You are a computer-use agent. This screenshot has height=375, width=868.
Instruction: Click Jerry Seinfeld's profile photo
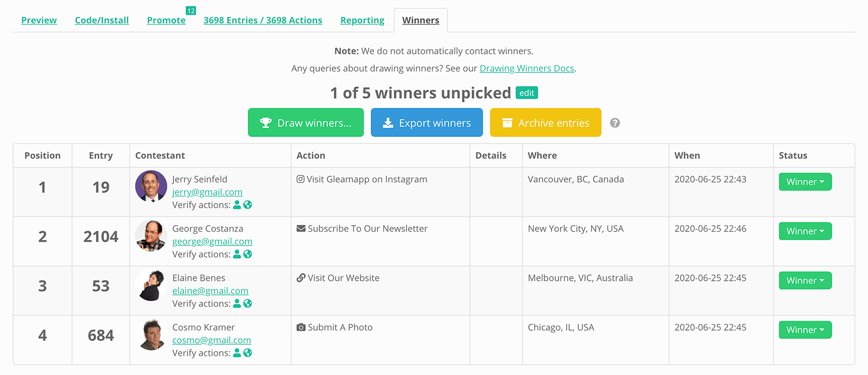pos(151,187)
